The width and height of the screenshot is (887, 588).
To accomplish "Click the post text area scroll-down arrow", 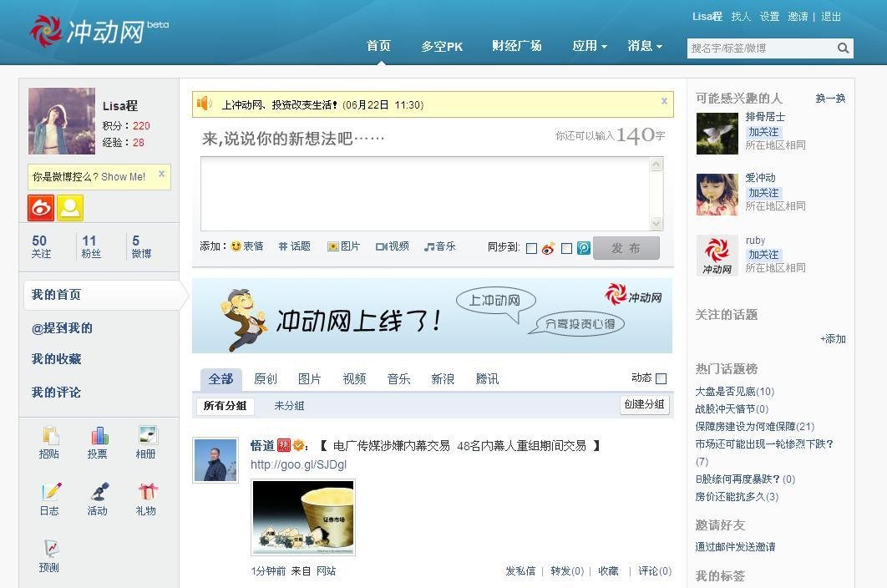I will tap(656, 224).
